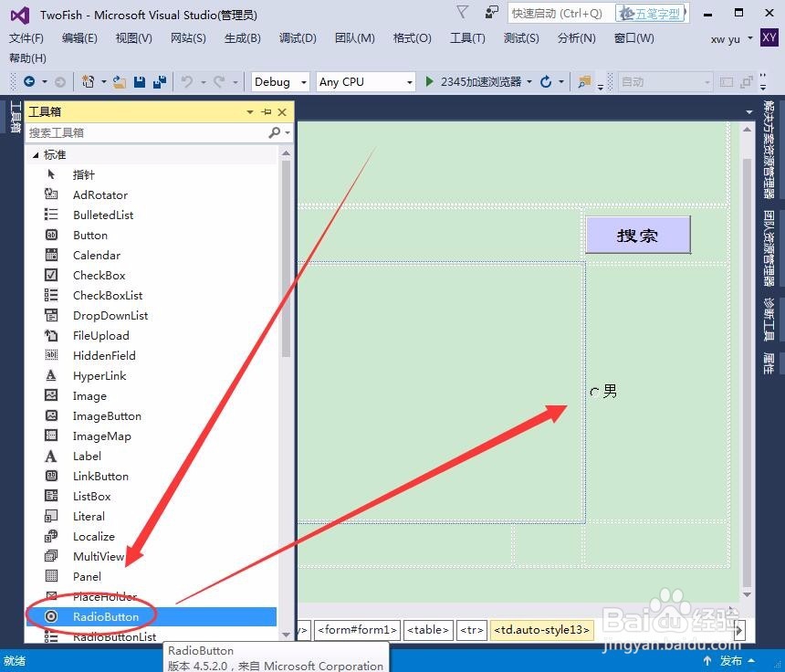Select the Localize control

[x=151, y=536]
